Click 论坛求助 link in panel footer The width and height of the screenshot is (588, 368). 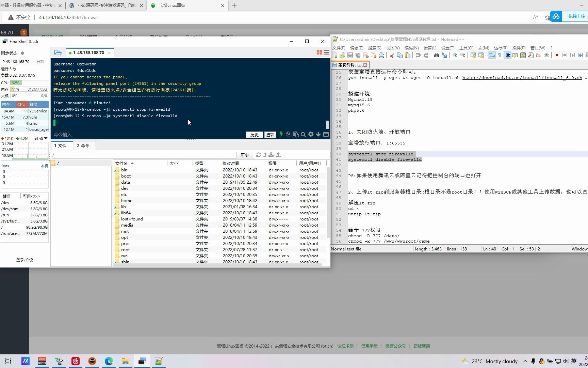(x=345, y=346)
